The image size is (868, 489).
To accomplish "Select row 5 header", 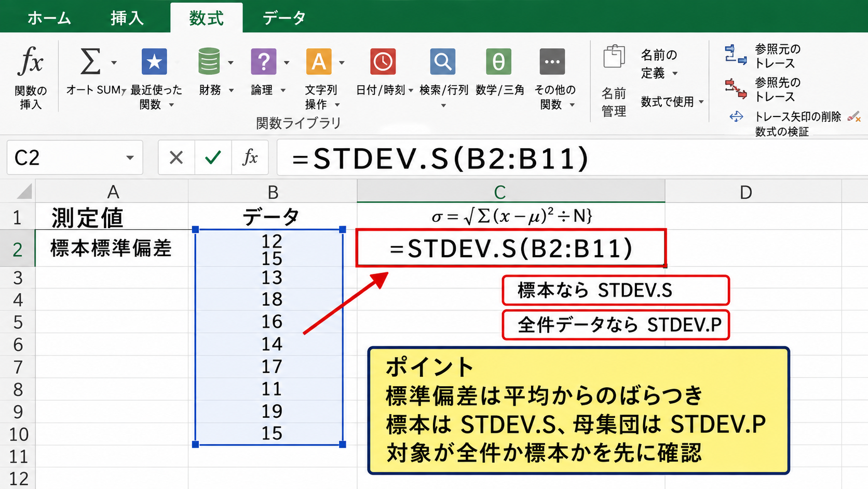I will click(x=18, y=322).
